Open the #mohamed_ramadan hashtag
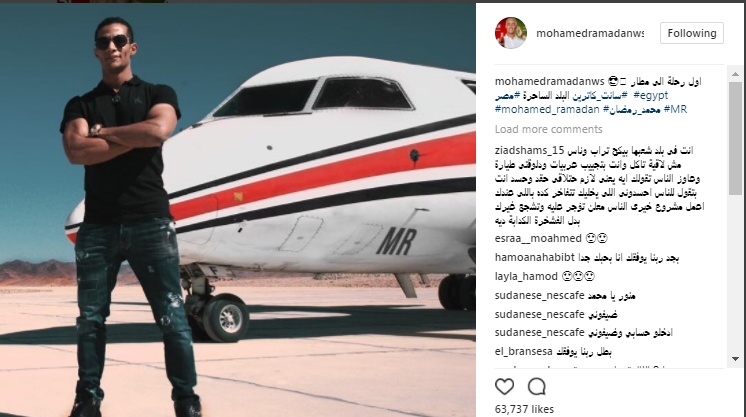Image resolution: width=746 pixels, height=417 pixels. (547, 109)
